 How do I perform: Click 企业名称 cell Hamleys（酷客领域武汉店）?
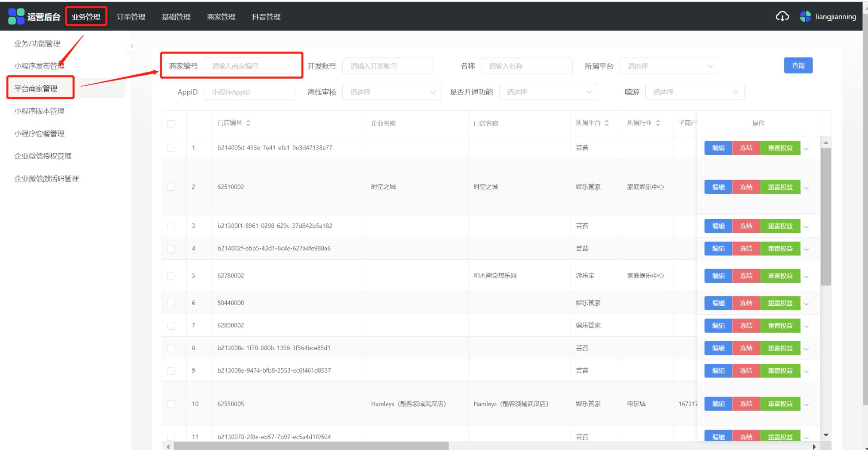[x=408, y=404]
